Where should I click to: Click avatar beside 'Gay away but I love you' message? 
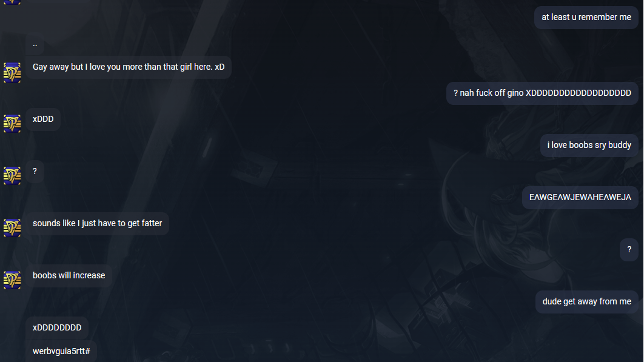[x=12, y=73]
